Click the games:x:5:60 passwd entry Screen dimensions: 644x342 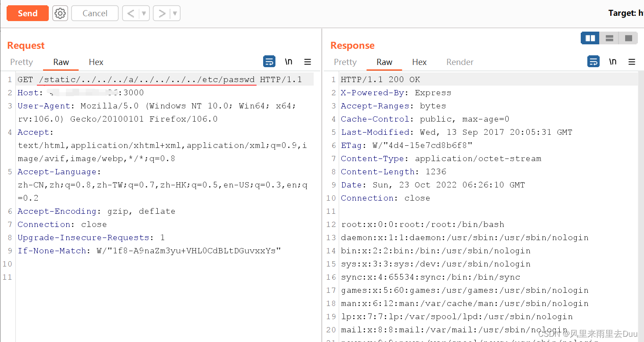465,290
